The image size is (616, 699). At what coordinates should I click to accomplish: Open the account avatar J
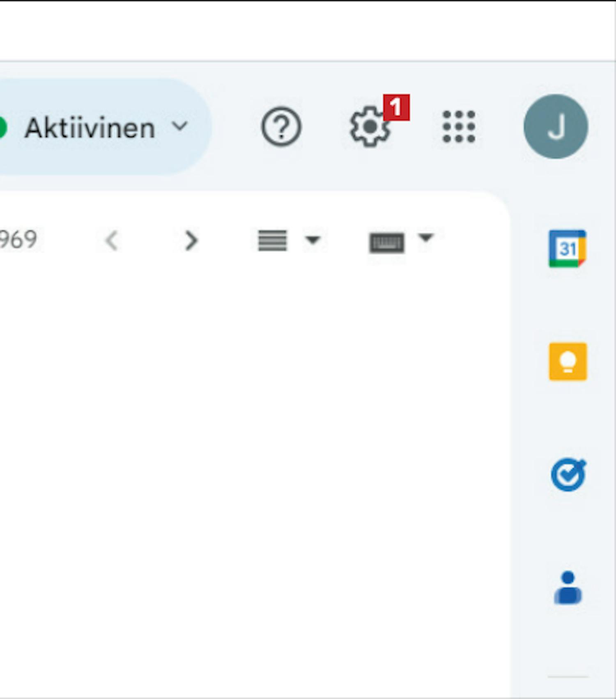pyautogui.click(x=556, y=126)
